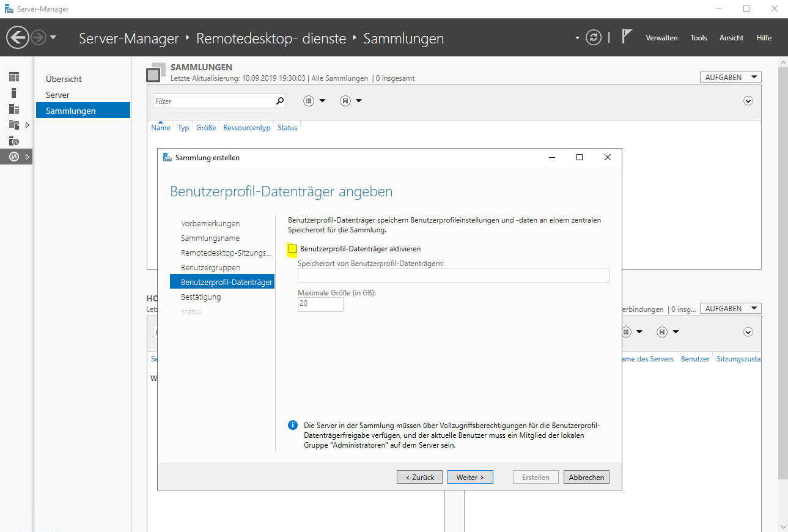Click the Filter field in Sammlungen
This screenshot has height=532, width=788.
213,101
